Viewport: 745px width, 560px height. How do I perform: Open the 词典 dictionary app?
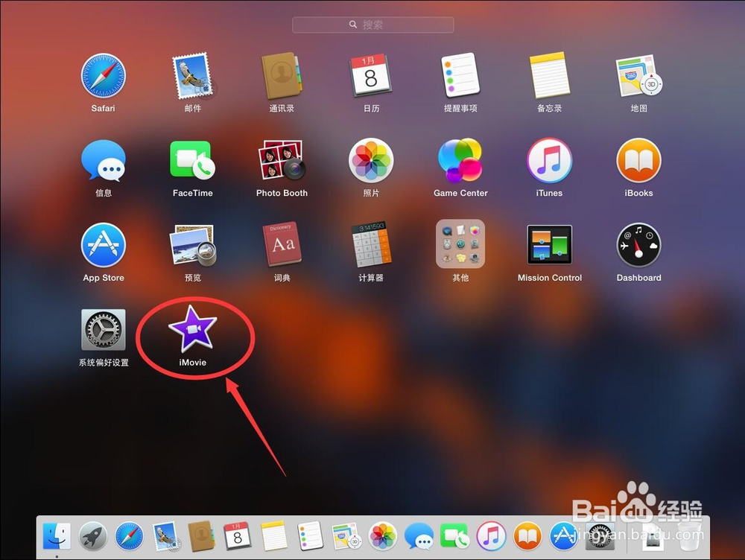pos(282,245)
